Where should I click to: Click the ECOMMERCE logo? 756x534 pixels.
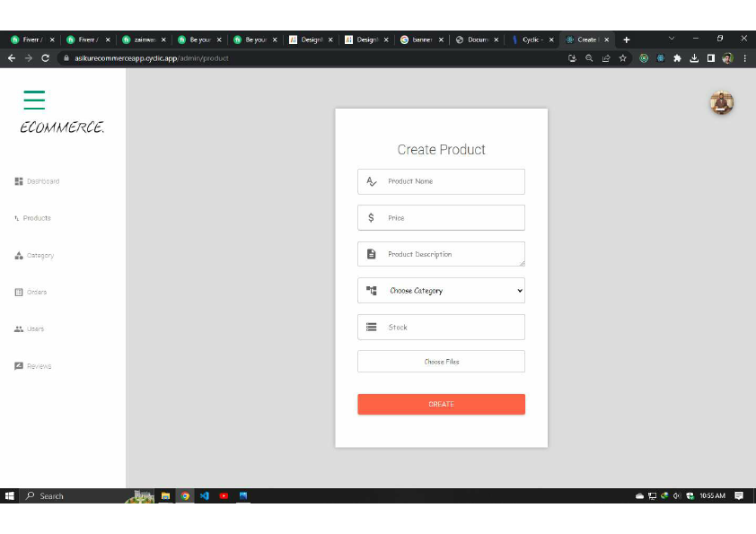62,127
